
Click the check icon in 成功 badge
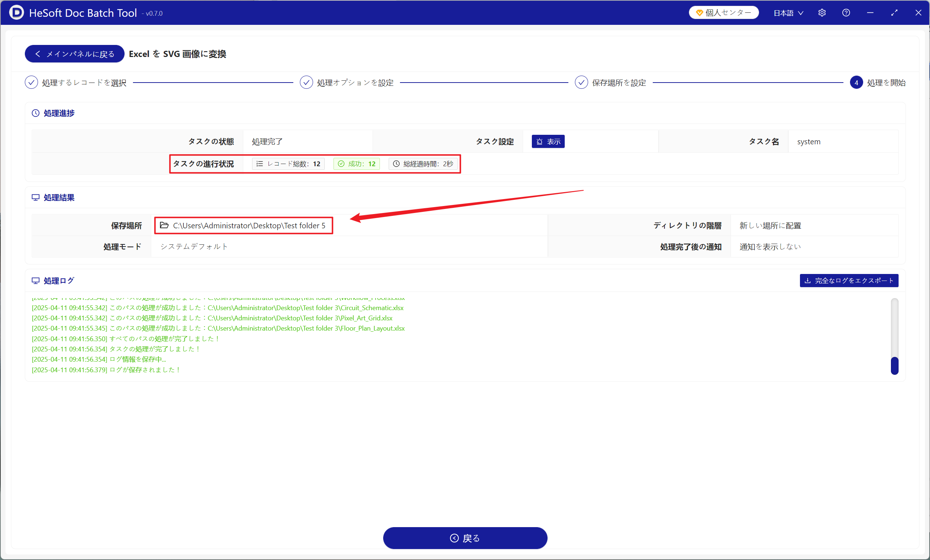tap(341, 164)
